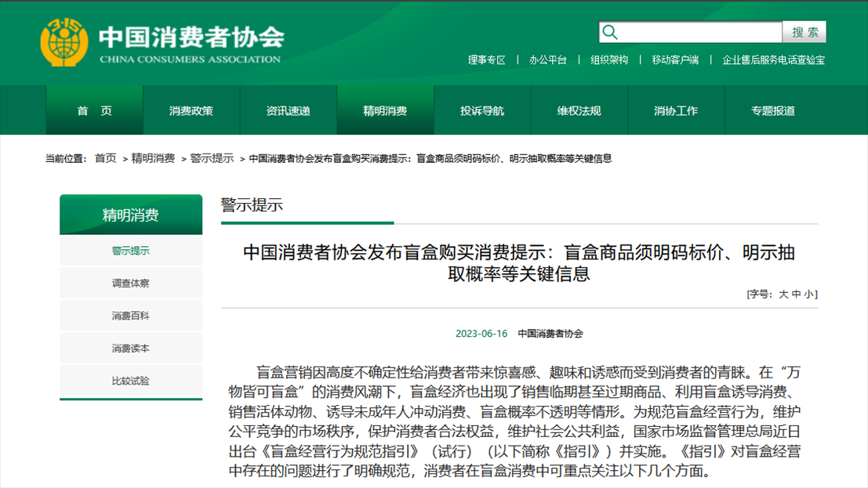The height and width of the screenshot is (488, 868).
Task: Go to 专题报道 navigation item
Action: (x=773, y=110)
